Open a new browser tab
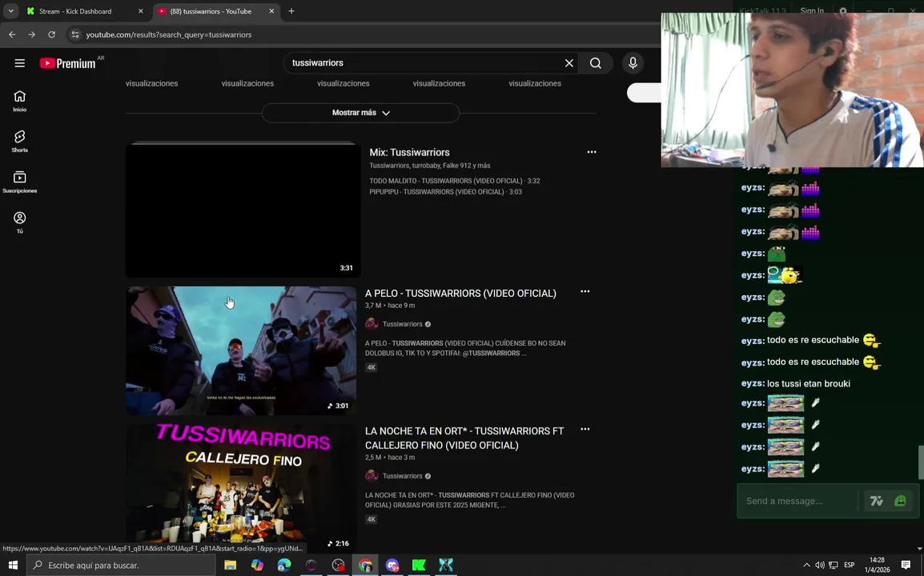Screen dimensions: 924x576 [x=291, y=11]
